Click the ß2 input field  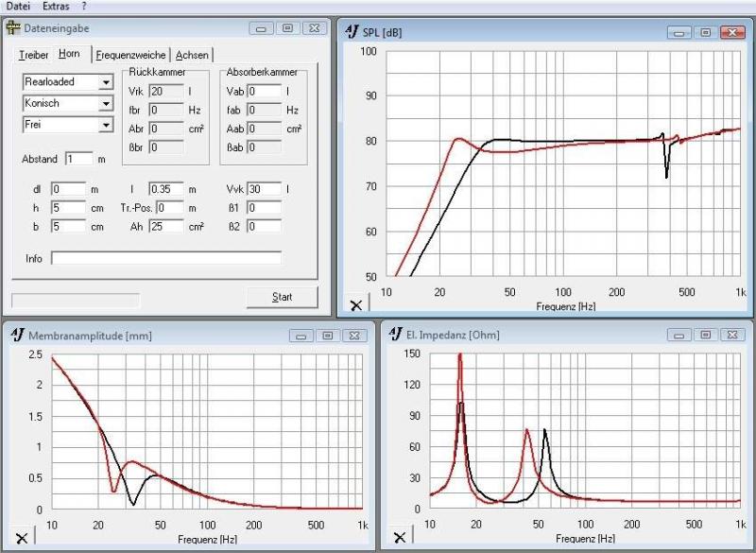[265, 226]
